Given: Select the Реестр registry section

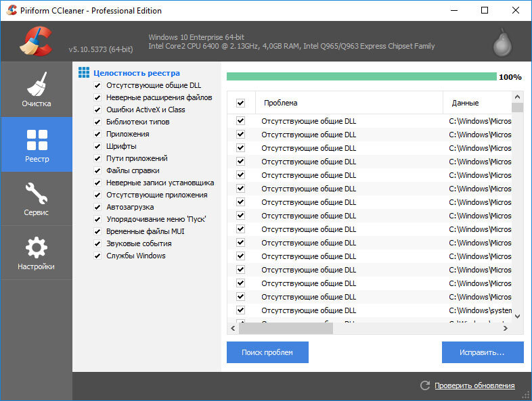Looking at the screenshot, I should (x=37, y=145).
